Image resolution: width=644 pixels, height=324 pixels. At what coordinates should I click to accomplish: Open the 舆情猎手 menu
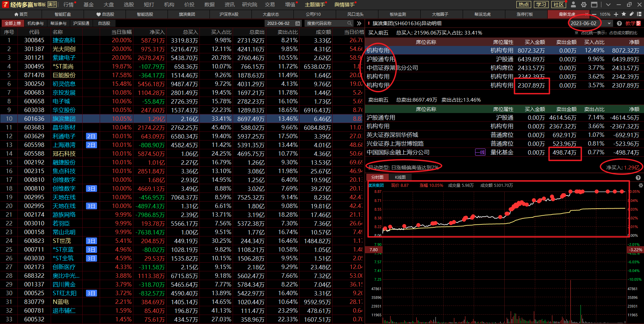click(x=344, y=4)
